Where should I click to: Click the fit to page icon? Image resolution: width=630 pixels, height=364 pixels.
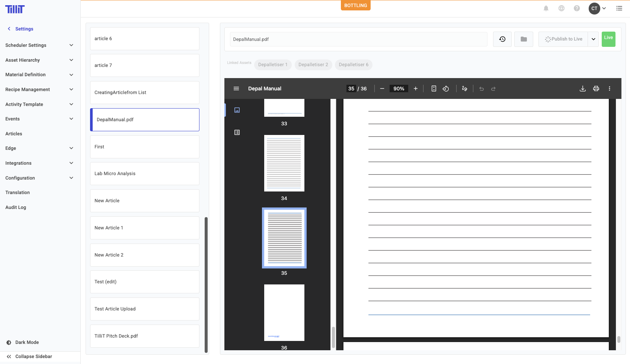[x=434, y=88]
